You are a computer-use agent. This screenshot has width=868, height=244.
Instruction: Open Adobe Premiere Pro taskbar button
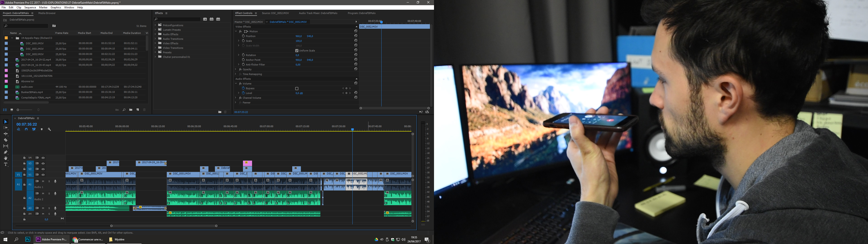tap(52, 240)
